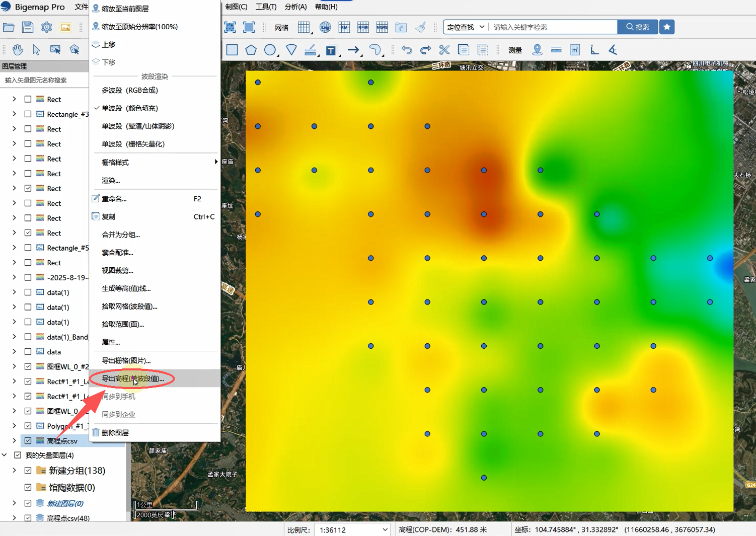756x536 pixels.
Task: Click the 请输入关键字检索 search field
Action: 554,27
